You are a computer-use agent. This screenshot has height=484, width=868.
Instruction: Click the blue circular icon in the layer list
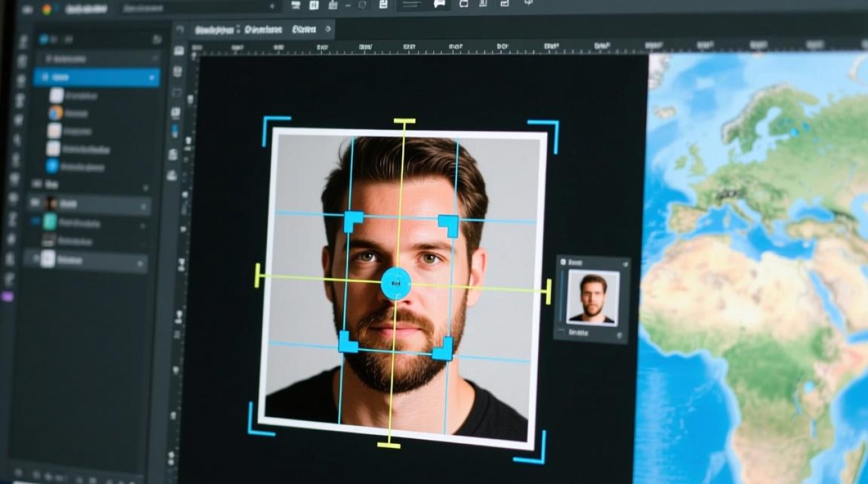click(52, 166)
